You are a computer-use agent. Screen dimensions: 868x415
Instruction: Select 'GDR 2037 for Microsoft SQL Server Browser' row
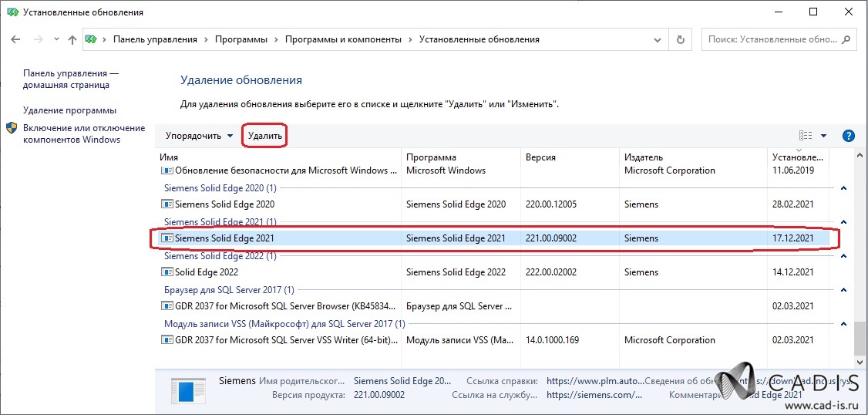click(493, 305)
